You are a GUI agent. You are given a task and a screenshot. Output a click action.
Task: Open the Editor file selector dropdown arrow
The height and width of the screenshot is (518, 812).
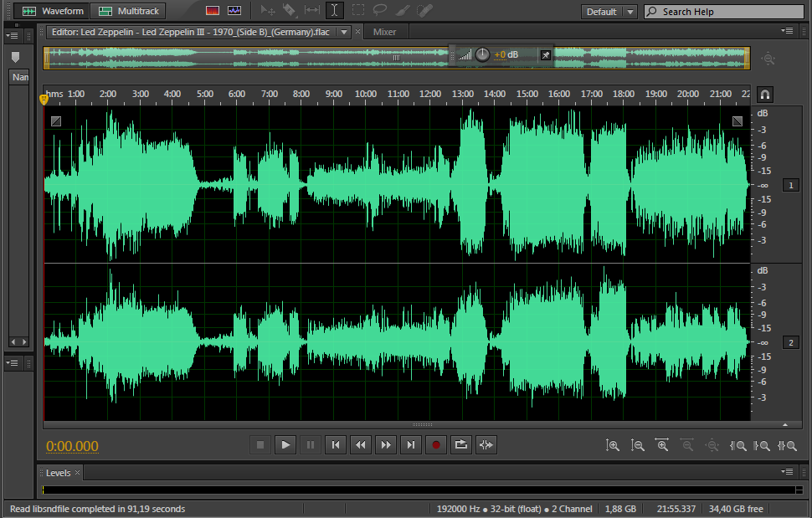(x=344, y=32)
